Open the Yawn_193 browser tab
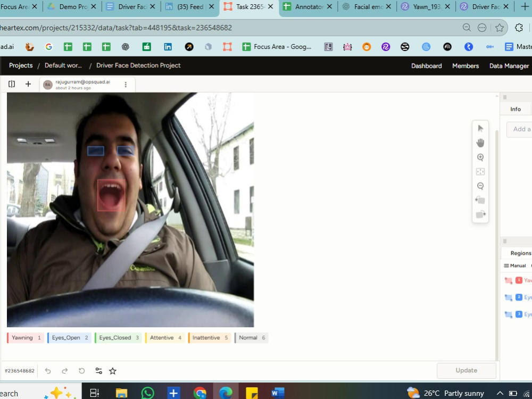The width and height of the screenshot is (532, 399). click(x=426, y=6)
